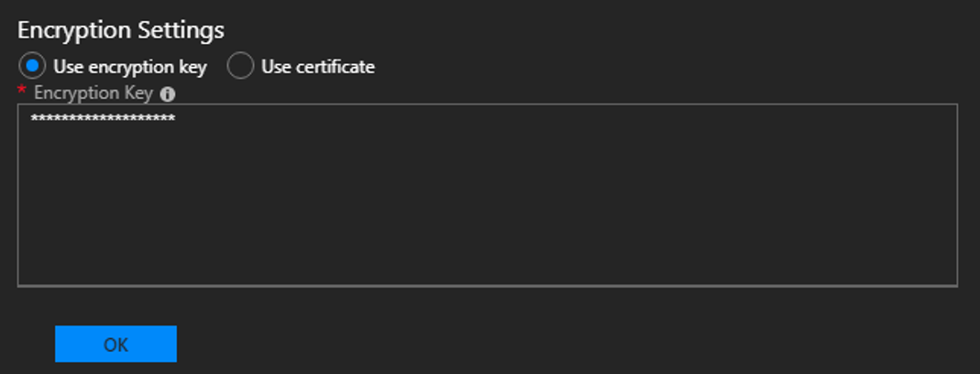
Task: Place cursor at end of masked key
Action: click(x=176, y=119)
